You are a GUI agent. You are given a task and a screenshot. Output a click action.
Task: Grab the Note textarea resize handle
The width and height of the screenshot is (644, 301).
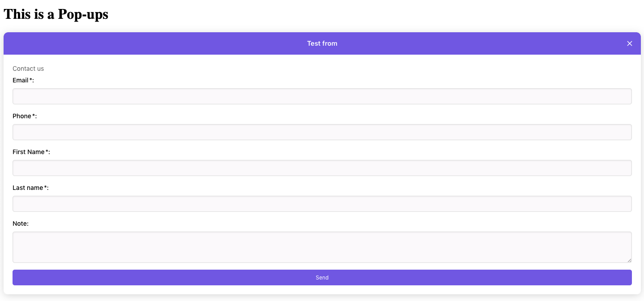click(x=629, y=260)
